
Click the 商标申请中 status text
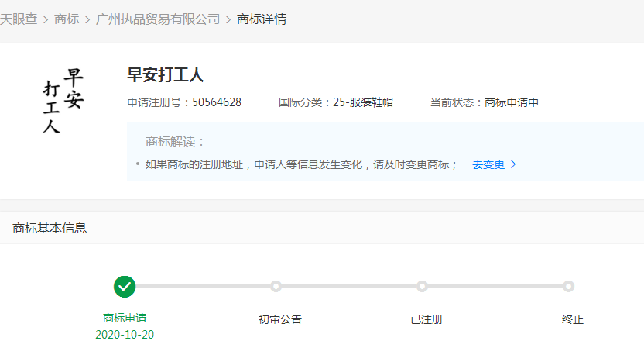pos(512,102)
